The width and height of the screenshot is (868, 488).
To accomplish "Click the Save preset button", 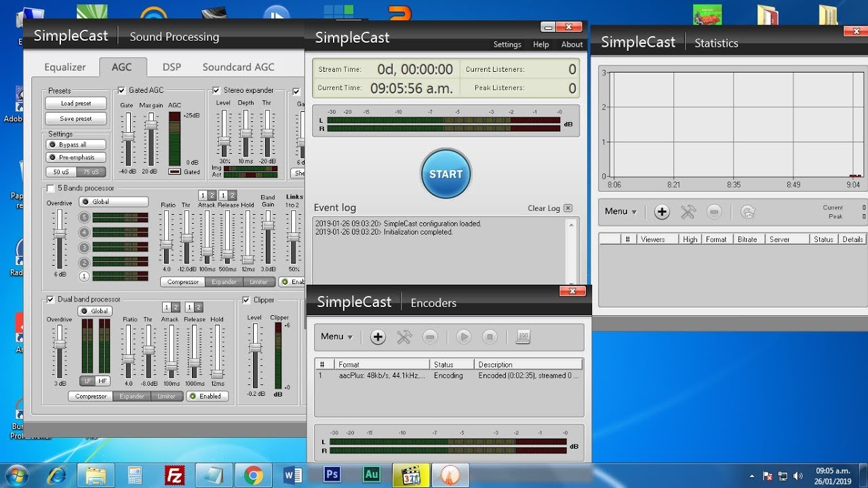I will (76, 118).
